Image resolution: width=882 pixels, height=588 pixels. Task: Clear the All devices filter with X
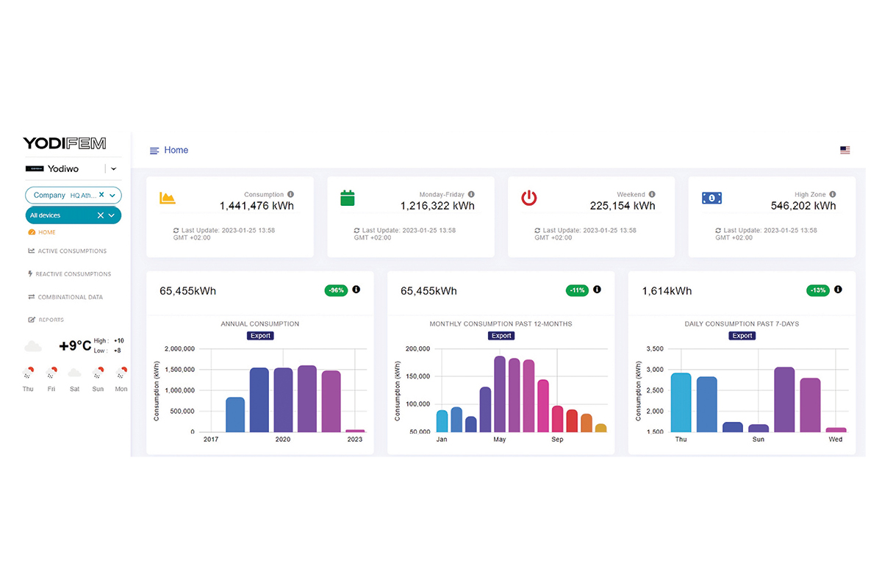[101, 215]
